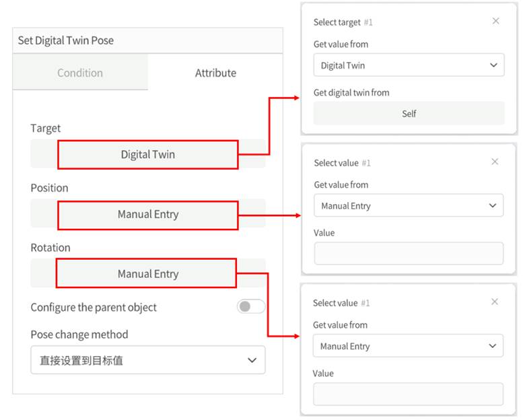Open Get value from dropdown in middle panel
The width and height of the screenshot is (529, 420).
point(408,206)
